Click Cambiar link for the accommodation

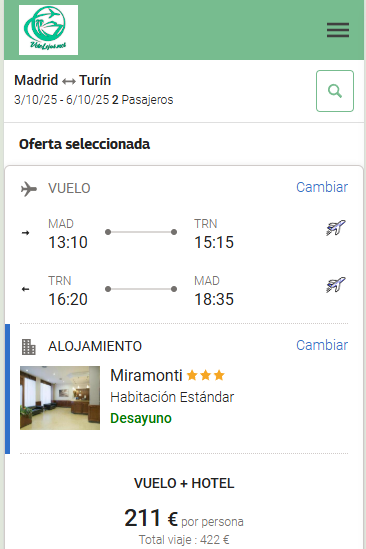pos(322,345)
